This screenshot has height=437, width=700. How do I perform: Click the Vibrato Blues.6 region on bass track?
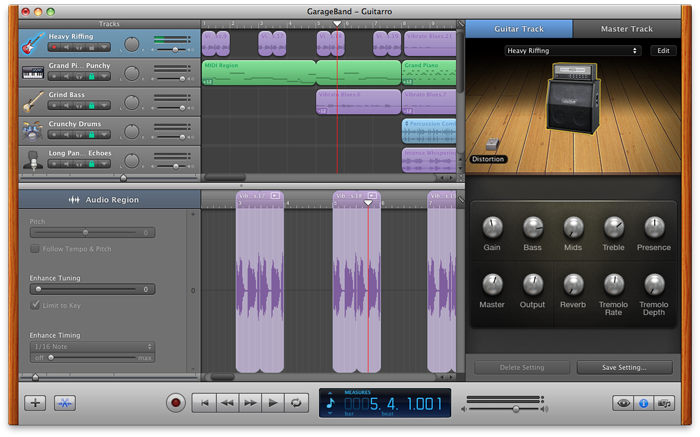358,102
